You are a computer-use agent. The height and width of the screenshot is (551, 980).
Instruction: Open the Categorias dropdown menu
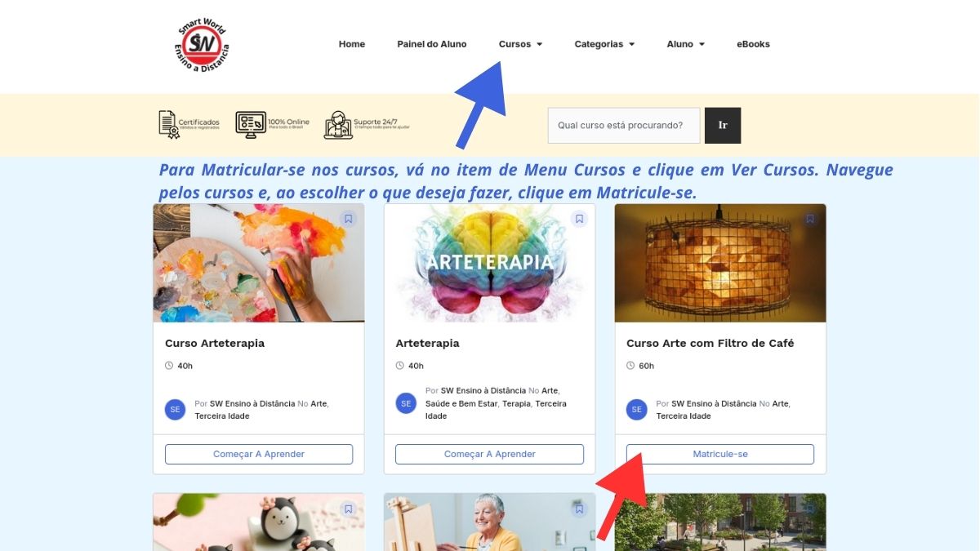tap(604, 44)
